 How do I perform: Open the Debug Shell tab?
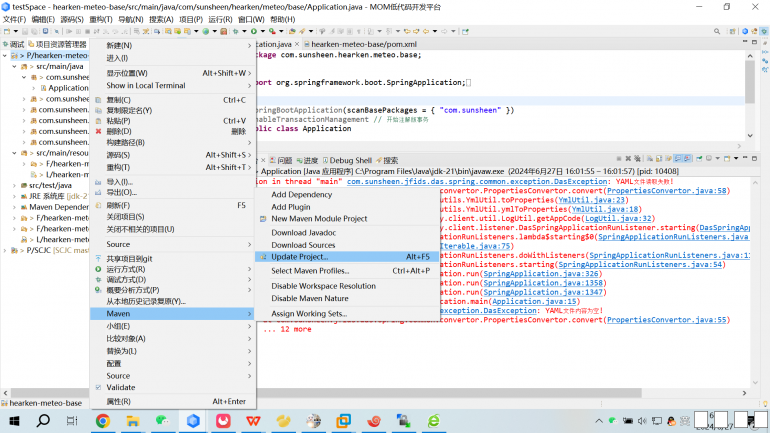350,160
